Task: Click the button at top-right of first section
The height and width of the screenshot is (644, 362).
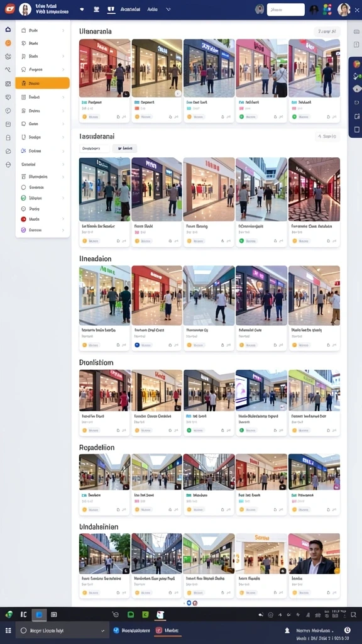Action: click(327, 31)
